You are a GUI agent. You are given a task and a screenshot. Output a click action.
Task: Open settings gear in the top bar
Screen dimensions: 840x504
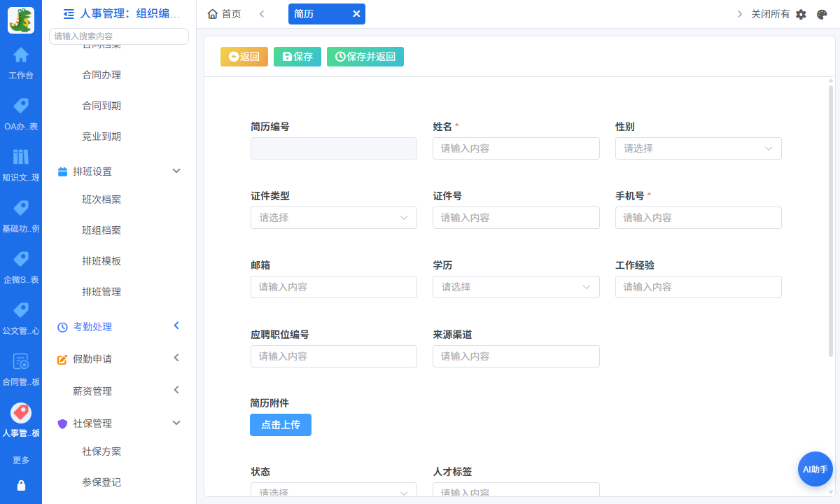coord(801,14)
